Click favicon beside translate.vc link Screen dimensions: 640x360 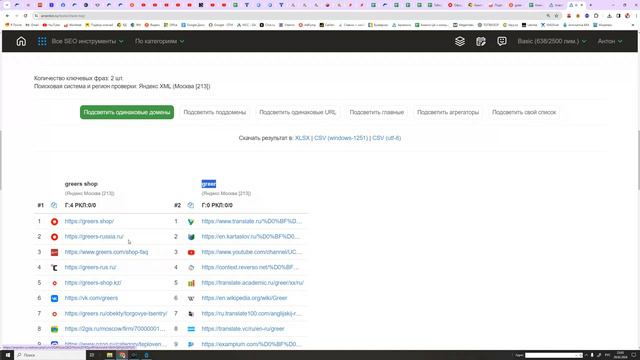tap(191, 329)
